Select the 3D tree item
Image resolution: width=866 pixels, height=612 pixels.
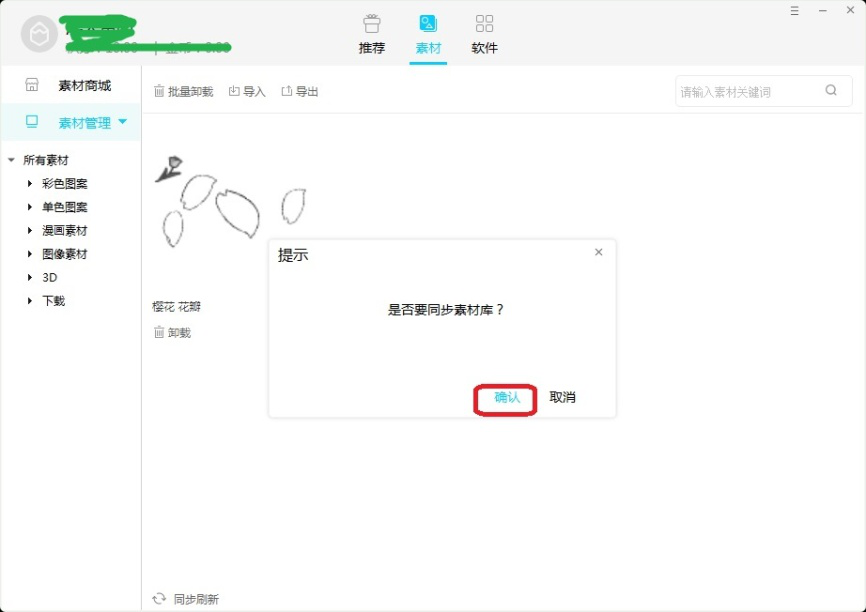pos(50,277)
